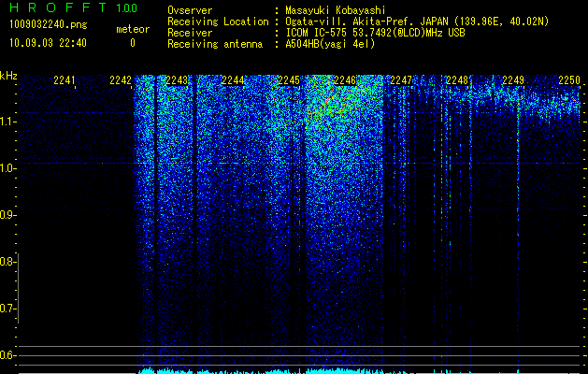
Task: Click the 2245 time marker
Action: tap(289, 80)
